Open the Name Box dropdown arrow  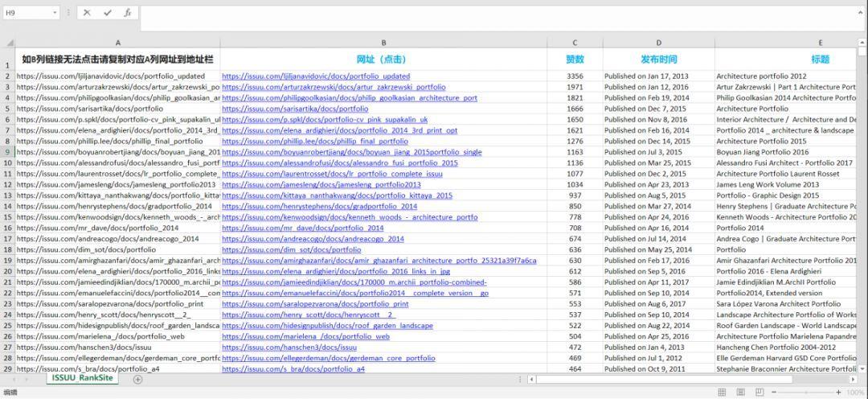tap(55, 12)
